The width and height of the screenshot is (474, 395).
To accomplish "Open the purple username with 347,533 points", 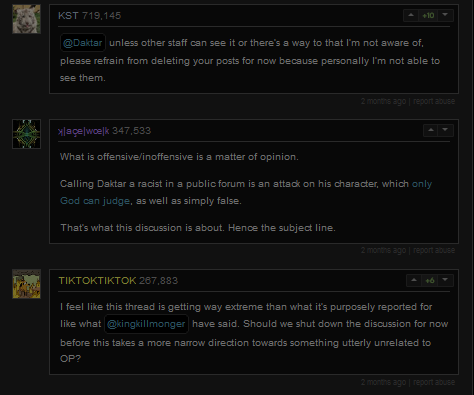I will coord(84,131).
